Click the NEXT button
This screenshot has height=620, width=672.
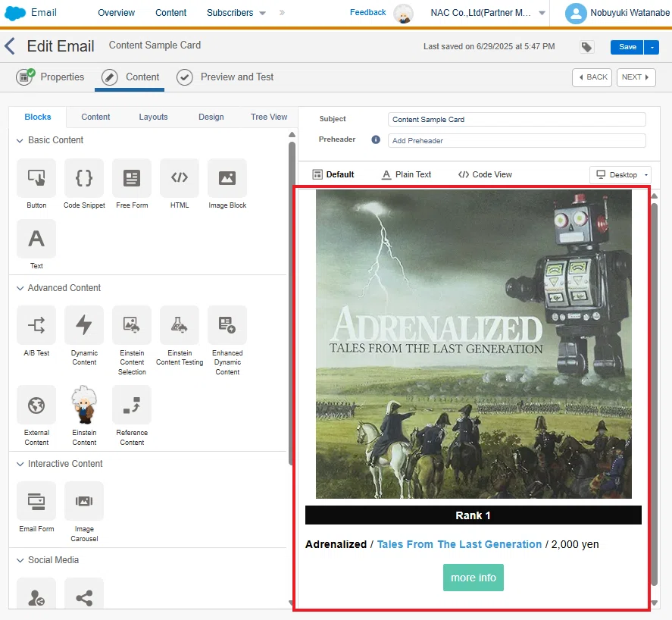(636, 77)
